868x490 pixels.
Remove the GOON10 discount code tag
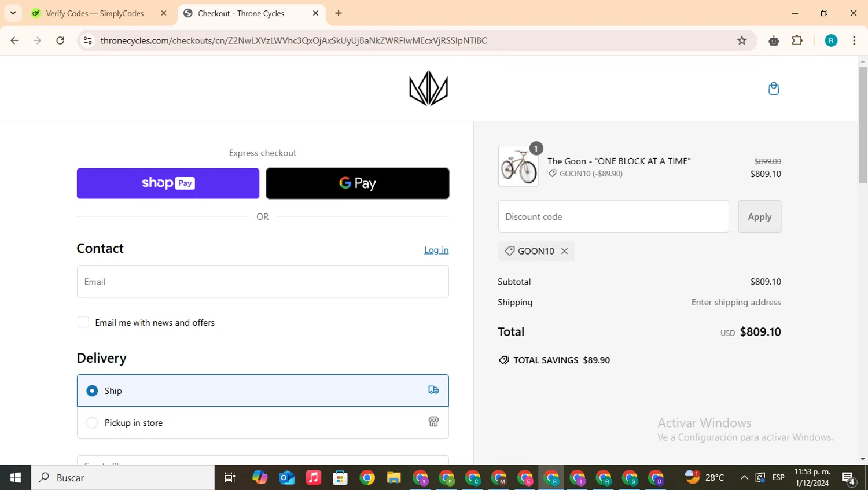(564, 251)
